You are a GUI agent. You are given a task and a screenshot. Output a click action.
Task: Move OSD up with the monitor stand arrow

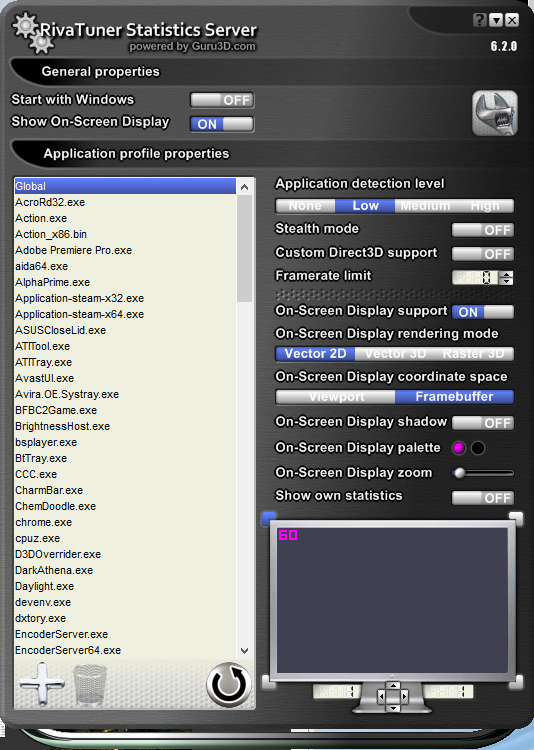click(x=393, y=686)
